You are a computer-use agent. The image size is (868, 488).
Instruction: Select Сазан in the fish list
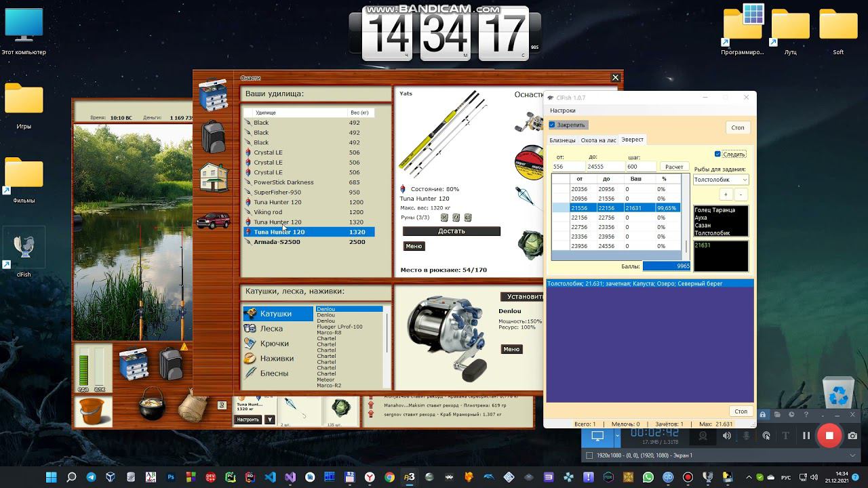click(x=720, y=225)
